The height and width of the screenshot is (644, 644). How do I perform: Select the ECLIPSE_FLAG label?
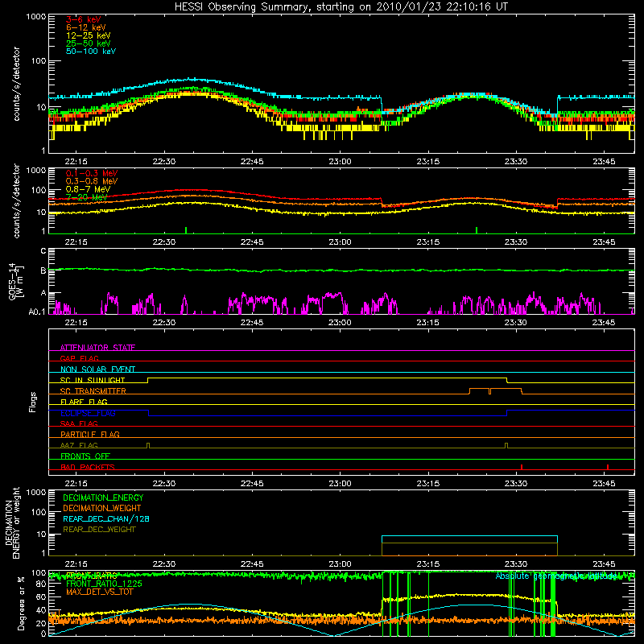(88, 413)
